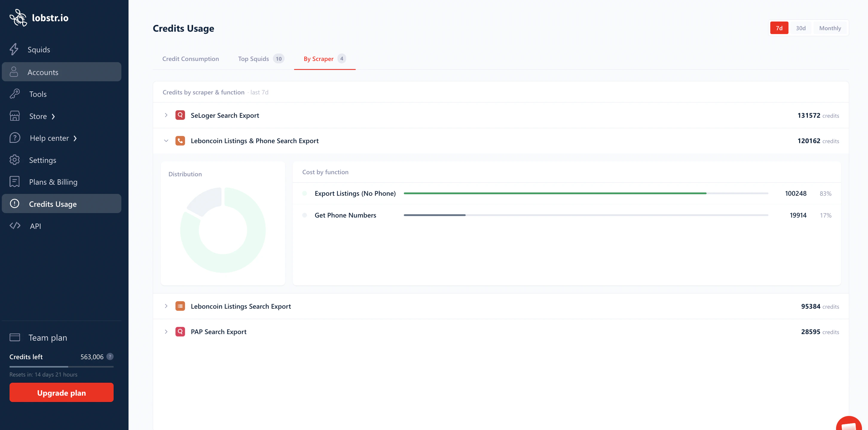Viewport: 868px width, 430px height.
Task: Click the Distribution donut chart
Action: pyautogui.click(x=223, y=230)
